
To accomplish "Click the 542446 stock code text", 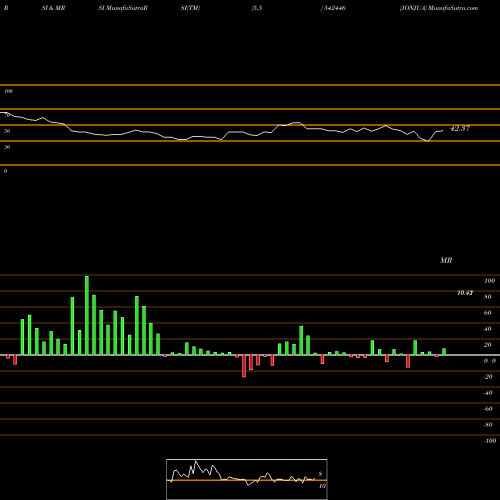I will [x=334, y=8].
